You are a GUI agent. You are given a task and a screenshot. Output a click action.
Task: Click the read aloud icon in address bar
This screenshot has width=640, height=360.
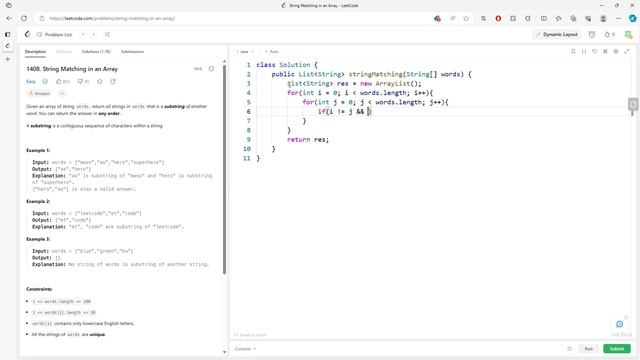point(452,18)
